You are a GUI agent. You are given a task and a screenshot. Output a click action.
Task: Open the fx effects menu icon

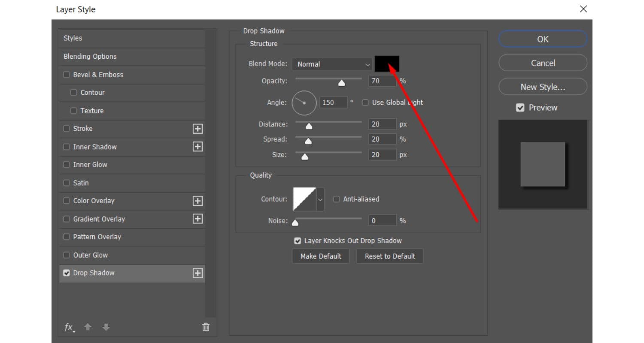pyautogui.click(x=69, y=327)
